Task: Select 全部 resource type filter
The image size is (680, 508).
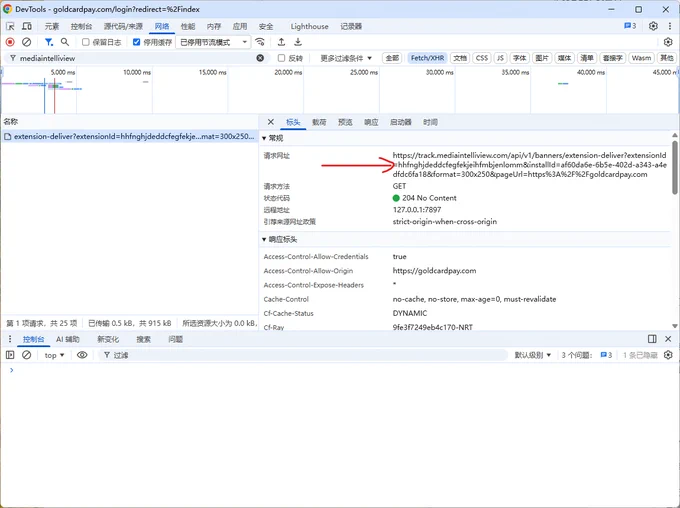Action: click(x=392, y=58)
